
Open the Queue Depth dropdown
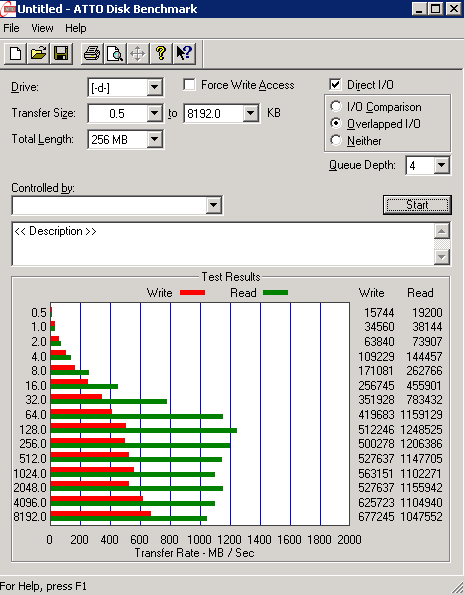pyautogui.click(x=441, y=165)
